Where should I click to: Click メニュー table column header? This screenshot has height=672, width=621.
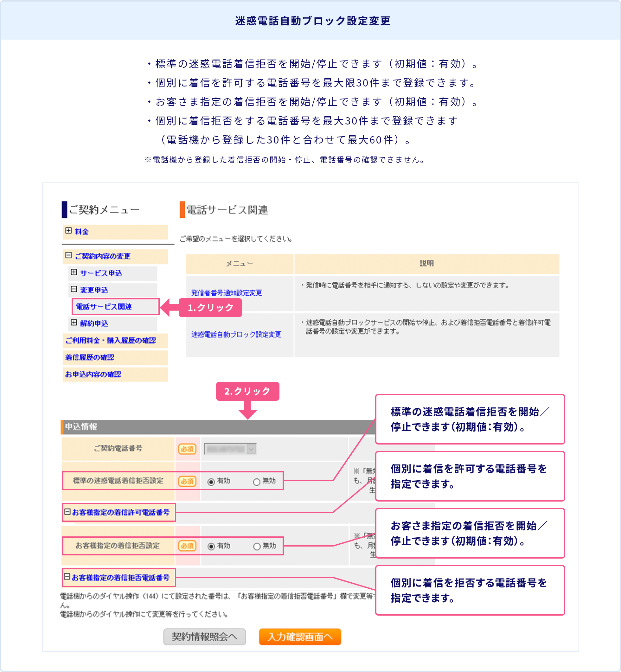pyautogui.click(x=239, y=264)
